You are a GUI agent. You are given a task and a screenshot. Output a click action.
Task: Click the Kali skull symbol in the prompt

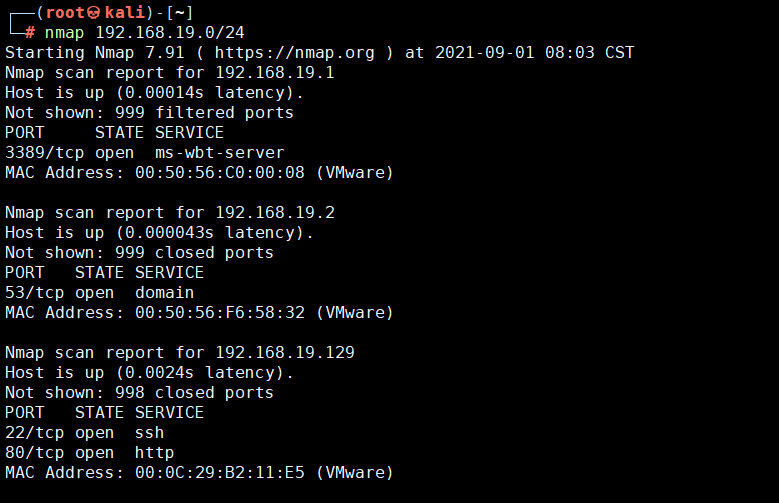pyautogui.click(x=93, y=13)
